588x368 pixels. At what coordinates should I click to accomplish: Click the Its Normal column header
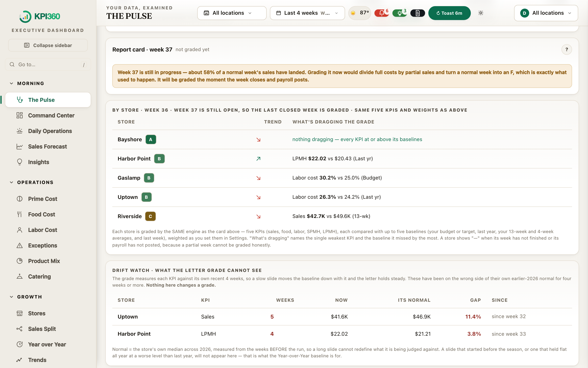pyautogui.click(x=414, y=300)
